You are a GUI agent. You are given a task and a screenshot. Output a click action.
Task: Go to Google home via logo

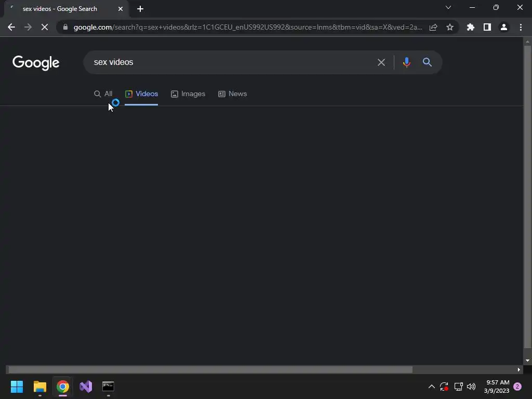click(36, 63)
